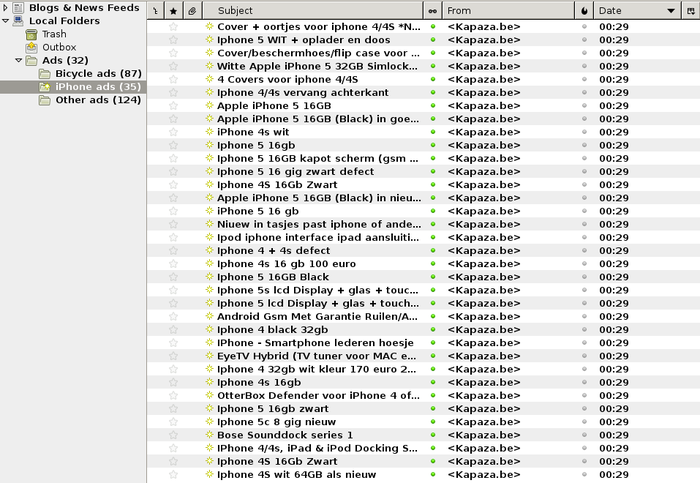Select the Ads (32) folder
This screenshot has height=483, width=700.
pos(65,60)
